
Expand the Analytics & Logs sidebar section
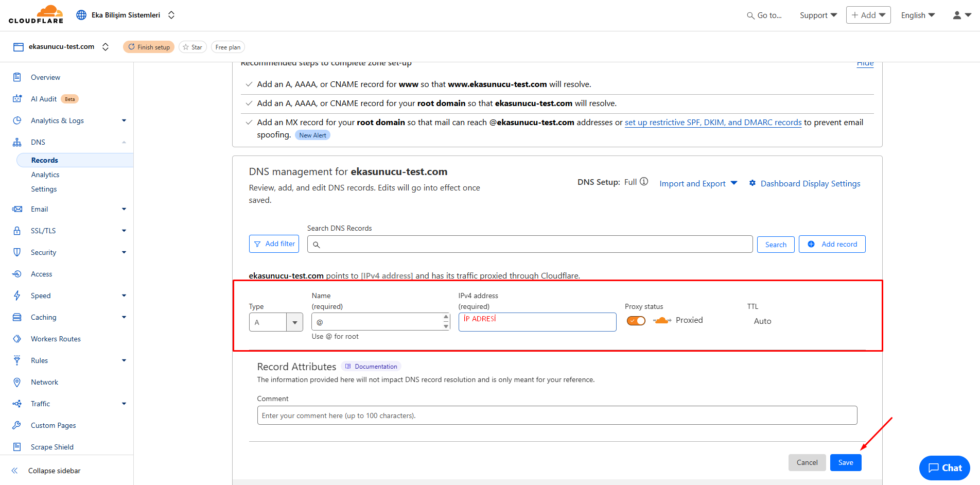(124, 120)
